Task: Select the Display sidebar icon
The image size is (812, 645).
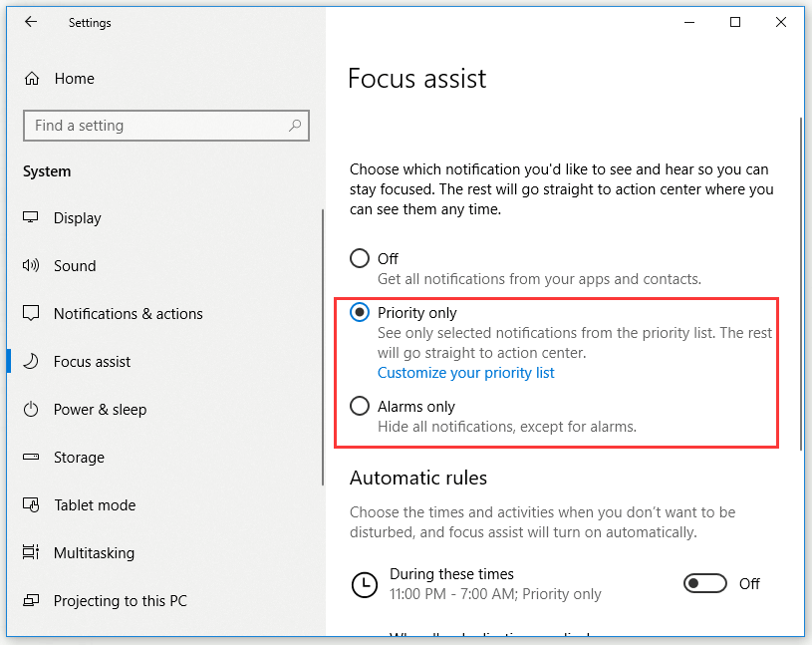Action: pyautogui.click(x=31, y=217)
